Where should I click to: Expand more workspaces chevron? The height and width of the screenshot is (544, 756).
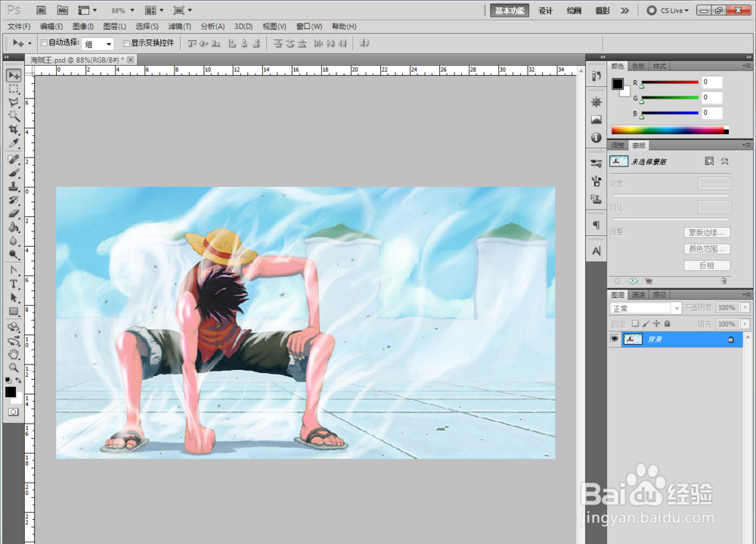[625, 10]
